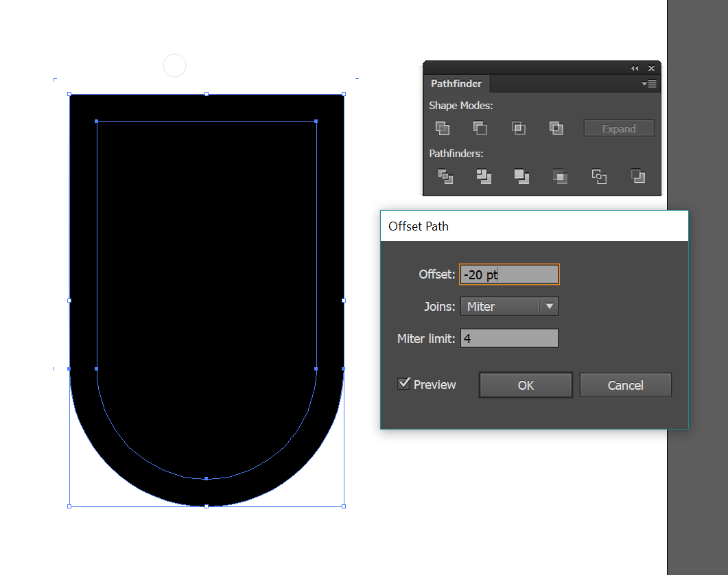Confirm offset with the OK button
The image size is (728, 575).
tap(526, 385)
